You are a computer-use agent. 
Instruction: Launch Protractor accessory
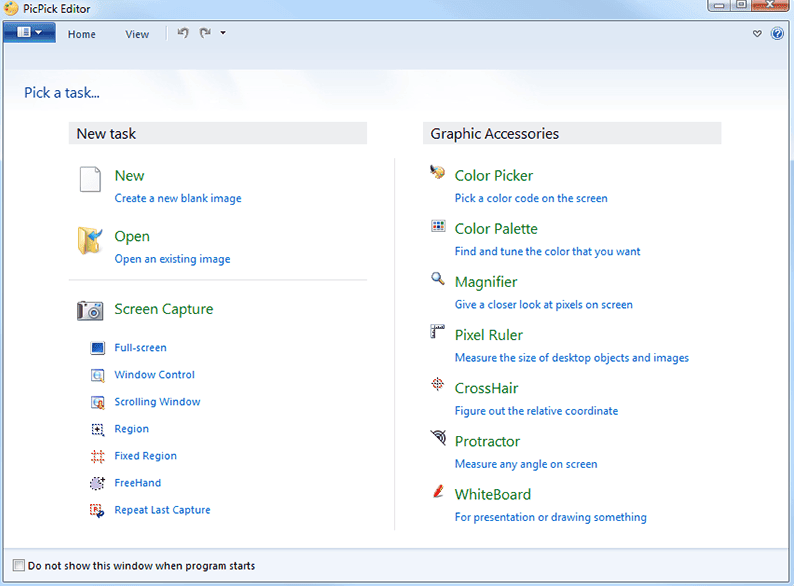[x=487, y=442]
